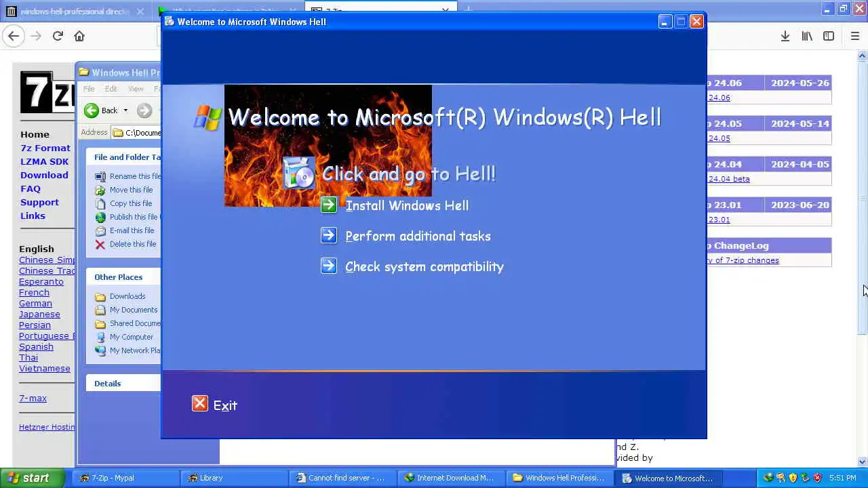Screen dimensions: 868x488
Task: Open the browser hamburger menu
Action: (x=855, y=36)
